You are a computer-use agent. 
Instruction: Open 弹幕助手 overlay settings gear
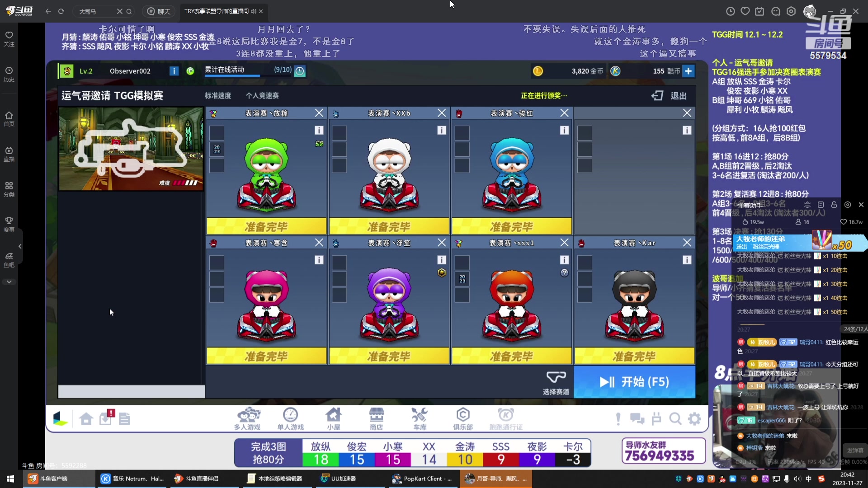click(848, 205)
